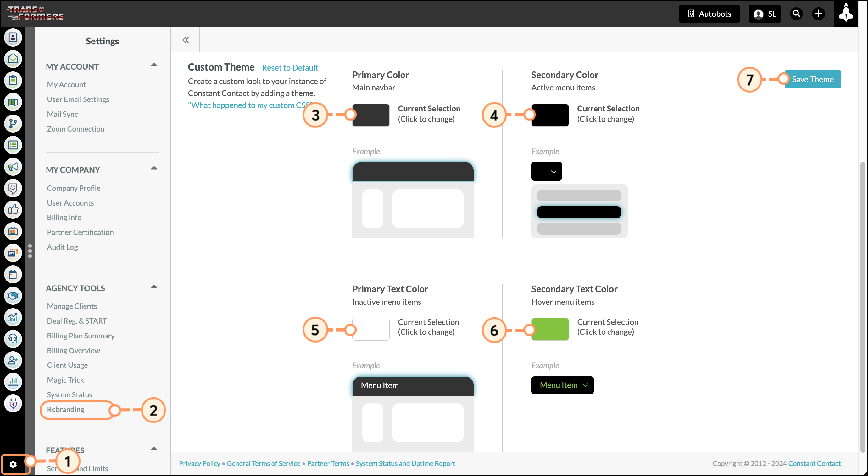The height and width of the screenshot is (476, 868).
Task: Collapse the MY COMPANY section
Action: coord(154,168)
